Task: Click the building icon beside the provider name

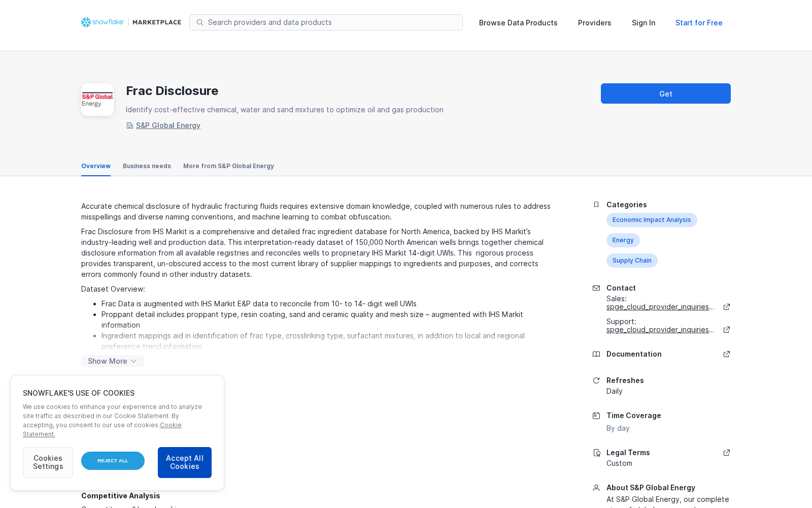Action: [x=130, y=125]
